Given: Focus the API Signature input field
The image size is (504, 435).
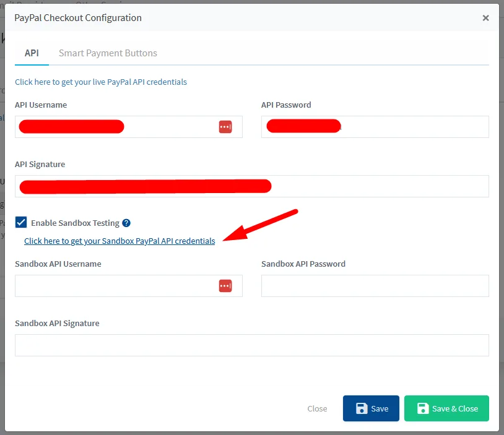Looking at the screenshot, I should coord(252,186).
